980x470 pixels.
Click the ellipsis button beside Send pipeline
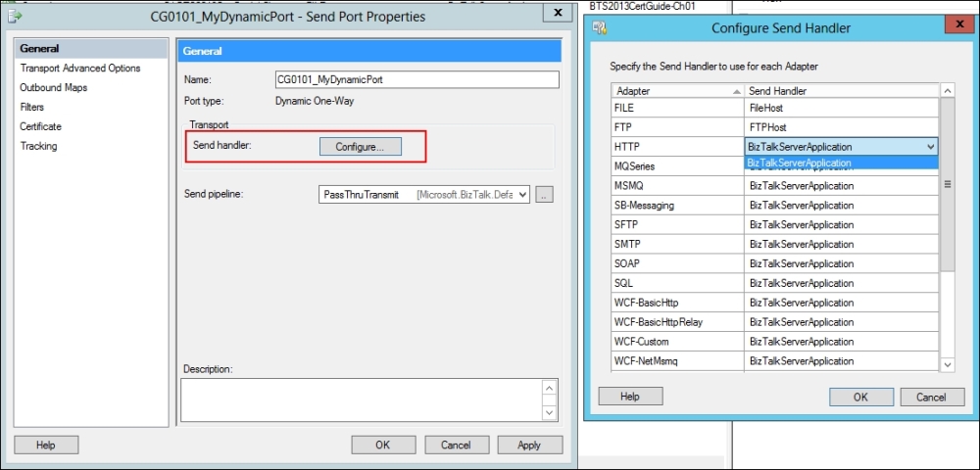click(544, 195)
